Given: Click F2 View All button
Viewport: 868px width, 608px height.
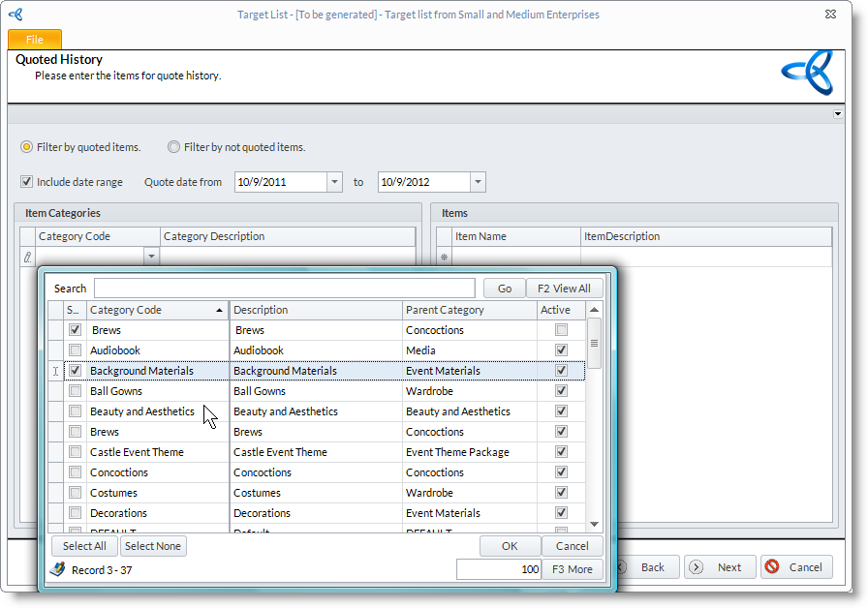Looking at the screenshot, I should click(565, 289).
